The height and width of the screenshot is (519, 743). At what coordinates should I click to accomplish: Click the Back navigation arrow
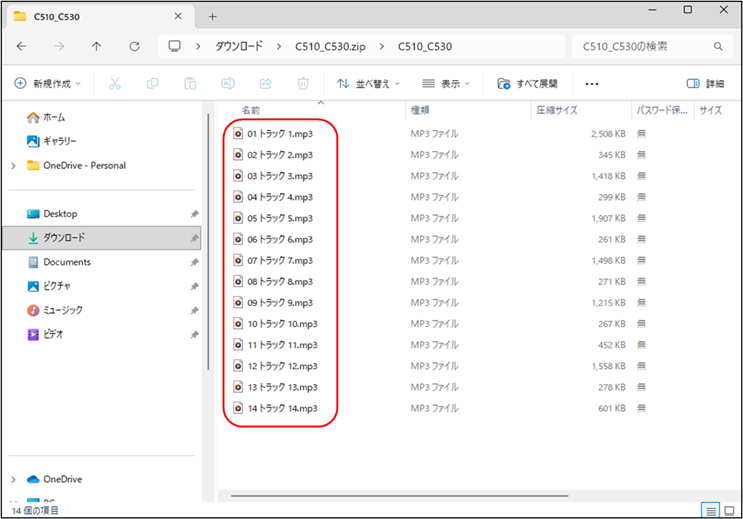[22, 47]
